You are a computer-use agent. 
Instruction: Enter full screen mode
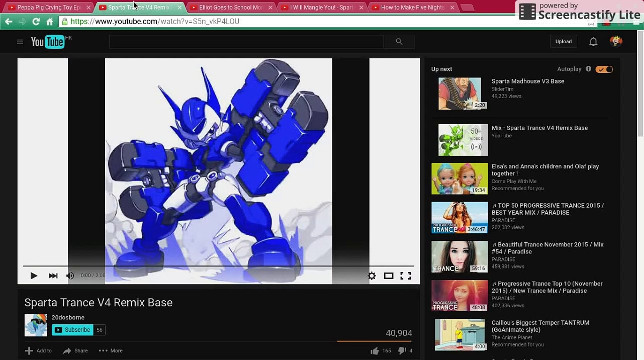tap(406, 275)
